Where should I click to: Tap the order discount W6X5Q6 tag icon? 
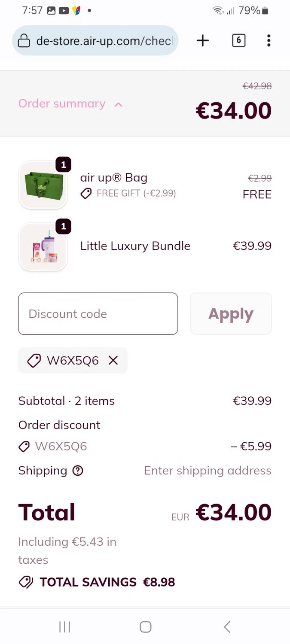tap(24, 447)
